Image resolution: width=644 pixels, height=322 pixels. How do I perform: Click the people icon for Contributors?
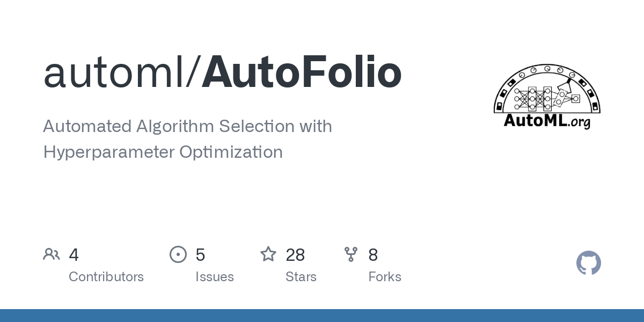pos(52,254)
